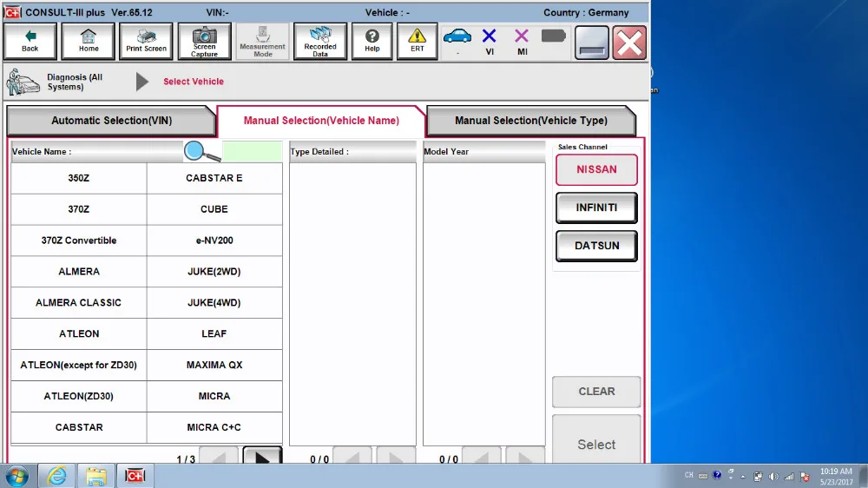Click CONSULT-III plus taskbar icon

click(135, 476)
